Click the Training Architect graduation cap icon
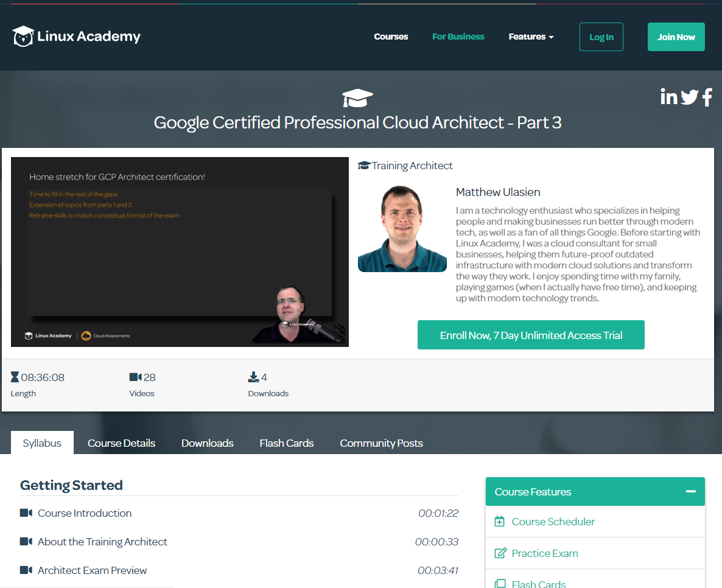This screenshot has height=588, width=722. pos(364,166)
